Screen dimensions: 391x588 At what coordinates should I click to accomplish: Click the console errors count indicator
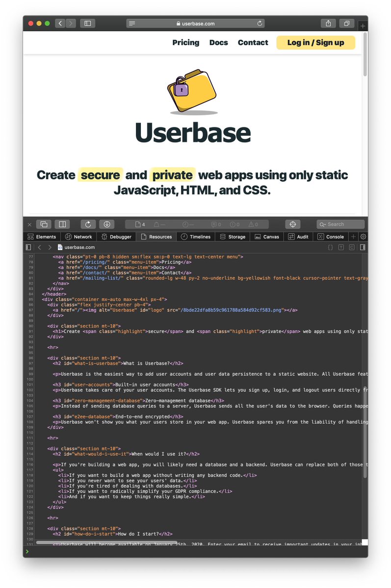coord(235,224)
